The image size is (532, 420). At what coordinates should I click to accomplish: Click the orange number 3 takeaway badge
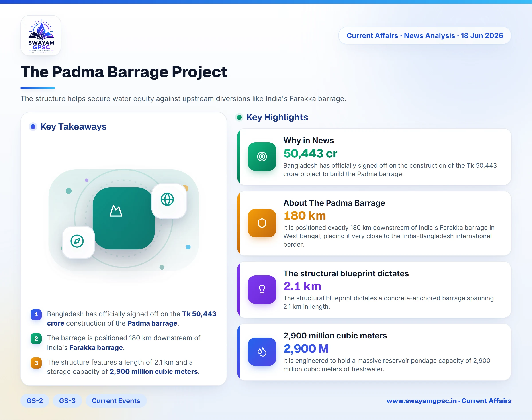(36, 363)
